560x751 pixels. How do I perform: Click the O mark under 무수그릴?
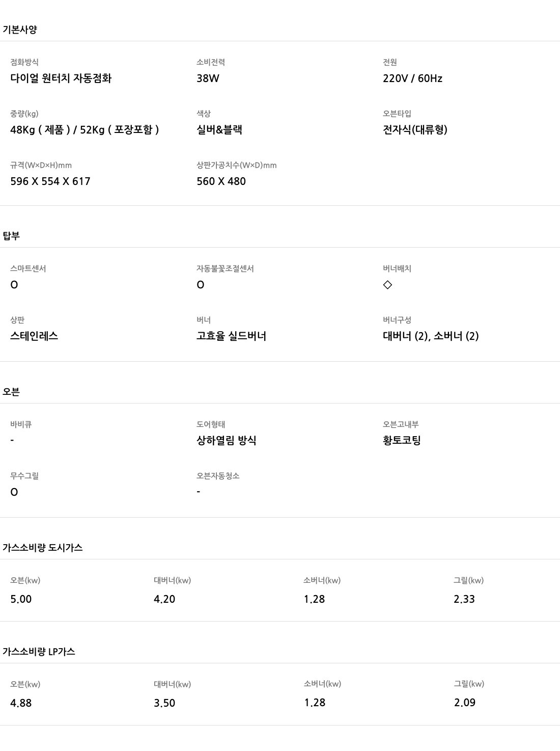[14, 492]
